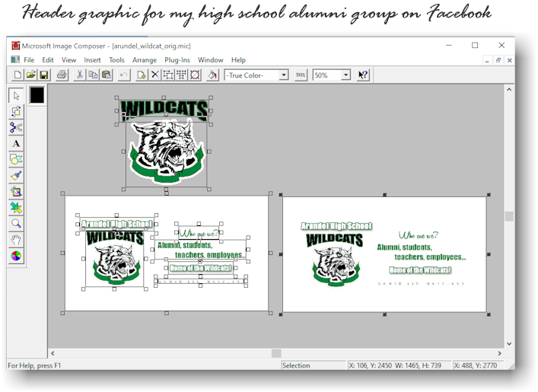The height and width of the screenshot is (392, 538).
Task: Click the paint bucket Color Fill toolbar icon
Action: pos(212,75)
